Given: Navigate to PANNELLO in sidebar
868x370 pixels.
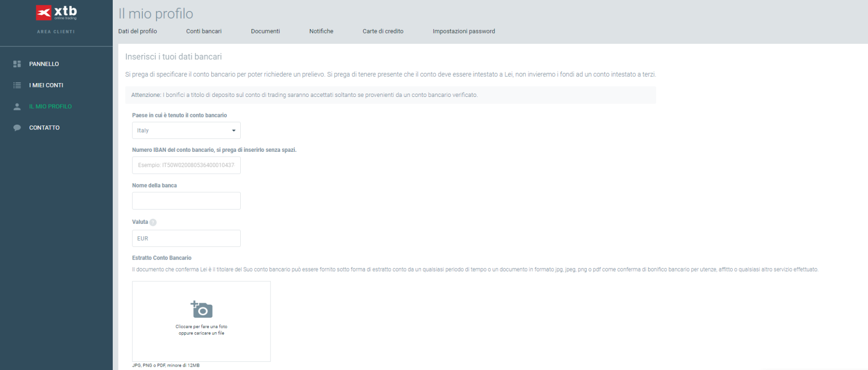Looking at the screenshot, I should 44,64.
